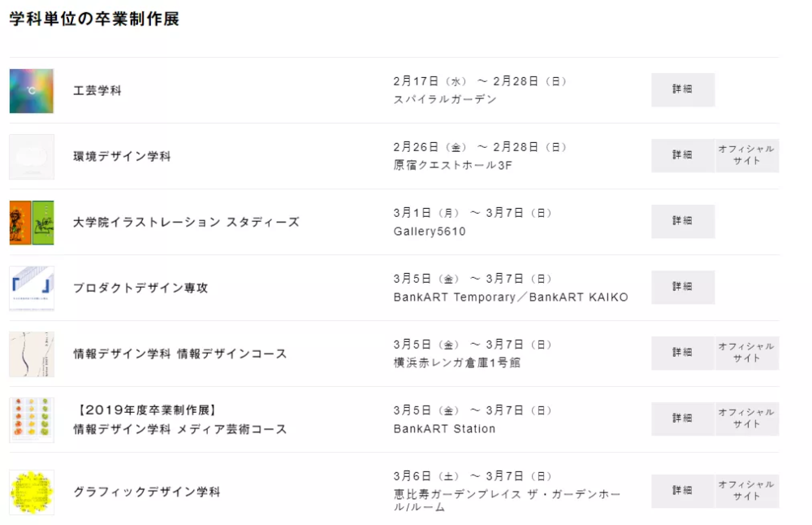812x525 pixels.
Task: Click 詳細 button for 環境デザイン学科
Action: (682, 156)
